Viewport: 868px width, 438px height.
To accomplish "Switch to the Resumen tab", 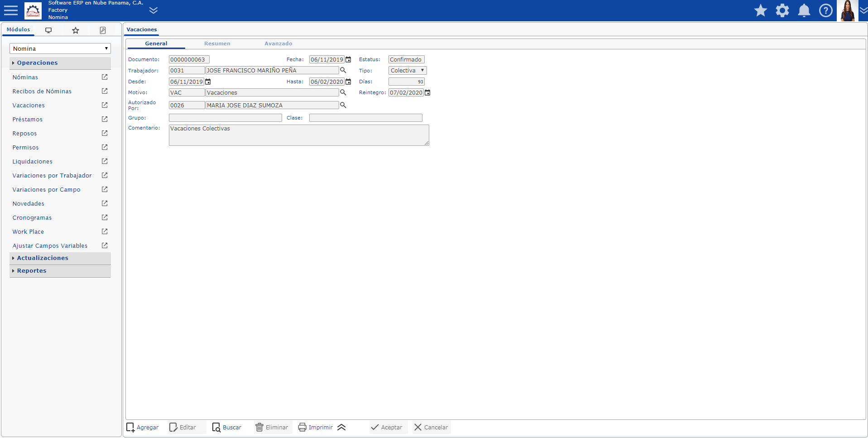I will [217, 44].
